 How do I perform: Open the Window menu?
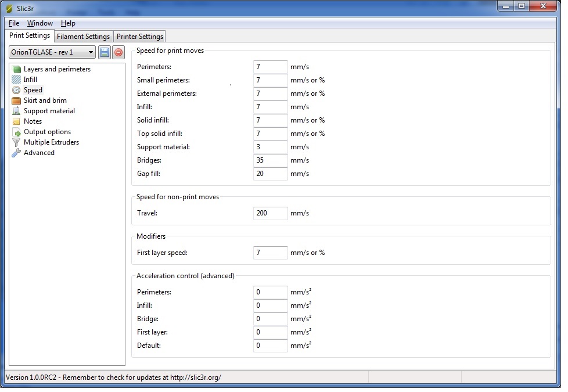coord(40,23)
